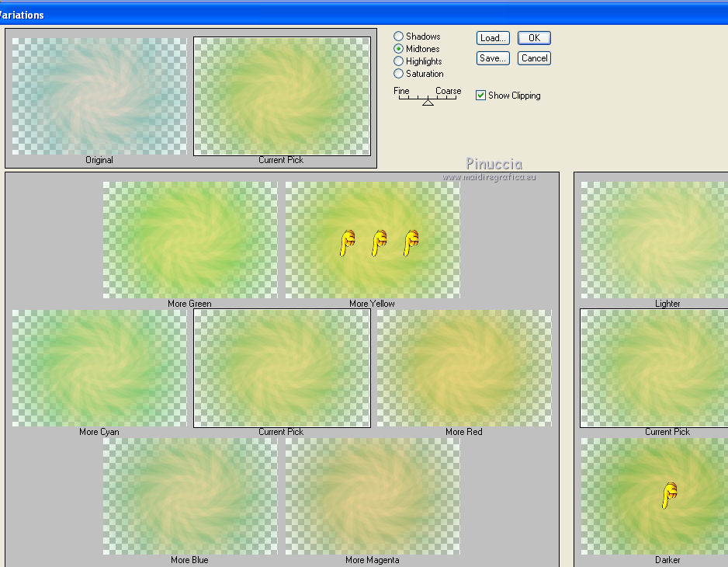728x567 pixels.
Task: Confirm with the OK button
Action: coord(534,38)
